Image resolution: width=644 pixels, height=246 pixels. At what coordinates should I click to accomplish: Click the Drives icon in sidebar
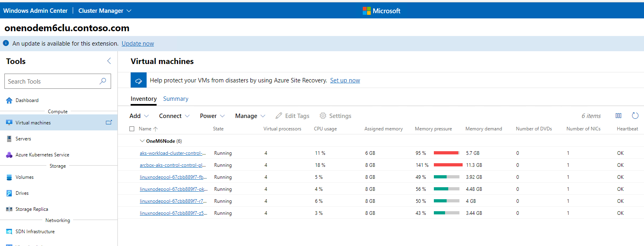tap(9, 193)
